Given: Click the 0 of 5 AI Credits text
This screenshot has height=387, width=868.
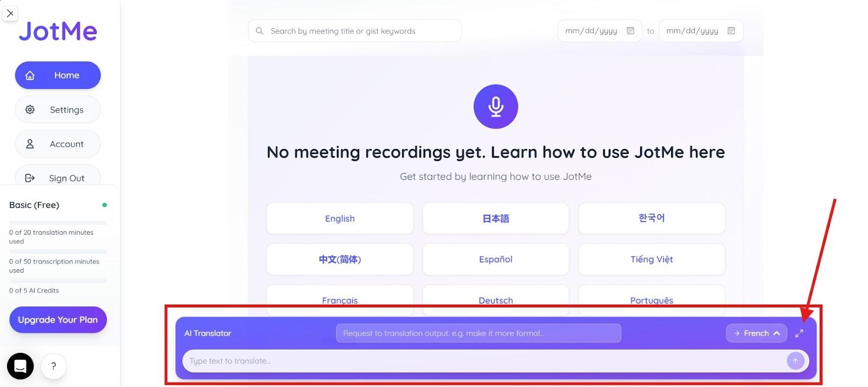Looking at the screenshot, I should 34,291.
